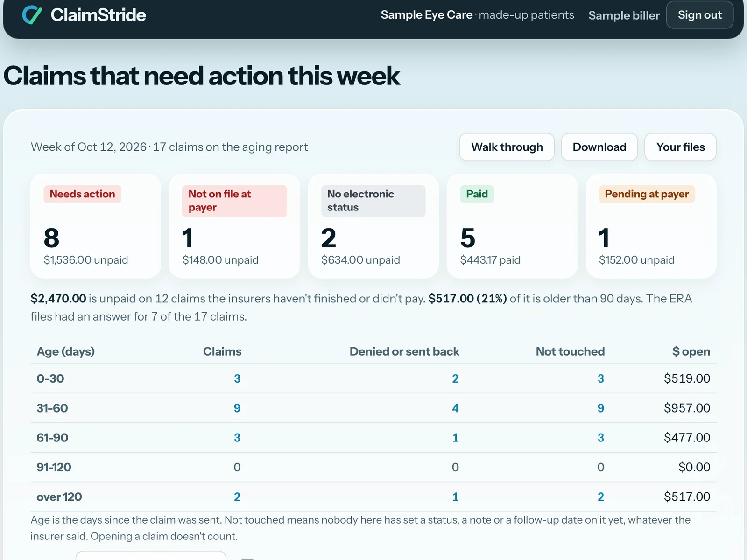
Task: View 9 not touched claims aged 31-60
Action: click(601, 408)
